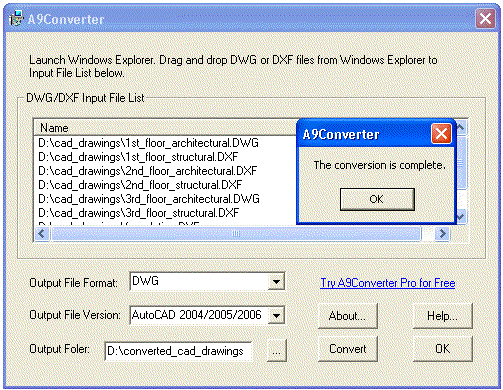Click the horizontal scrollbar right arrow
The image size is (503, 390).
443,234
